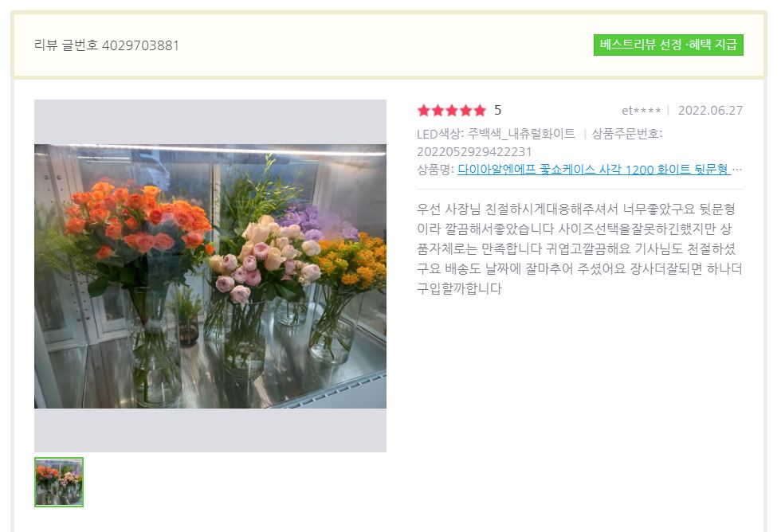
Task: Click the first pink rating star
Action: tap(423, 111)
